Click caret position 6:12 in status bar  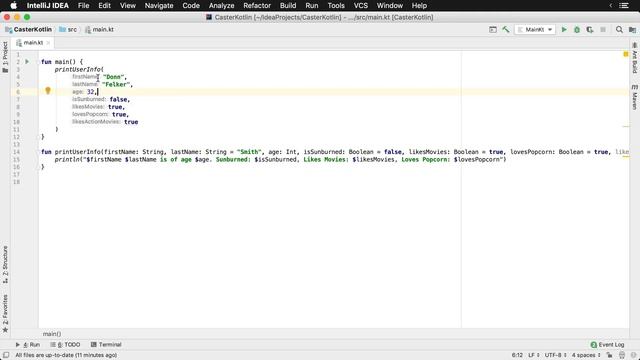coord(517,355)
